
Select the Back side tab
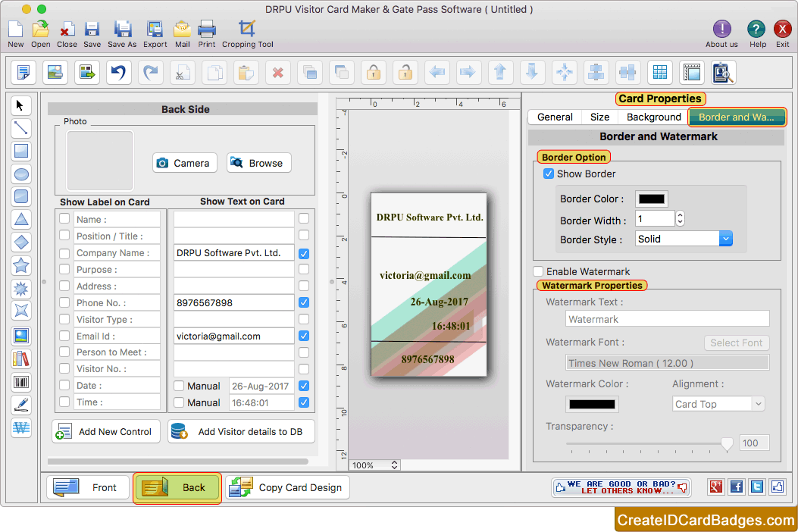(x=177, y=488)
